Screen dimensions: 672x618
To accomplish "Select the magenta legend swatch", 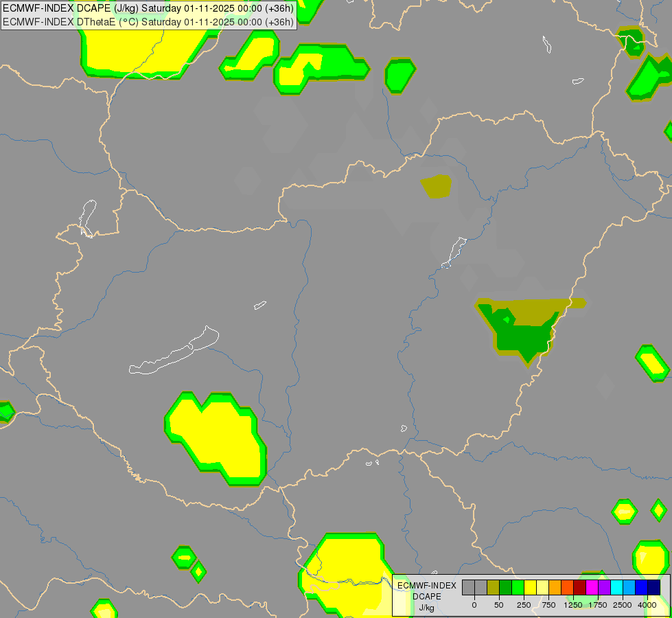I will coord(592,587).
